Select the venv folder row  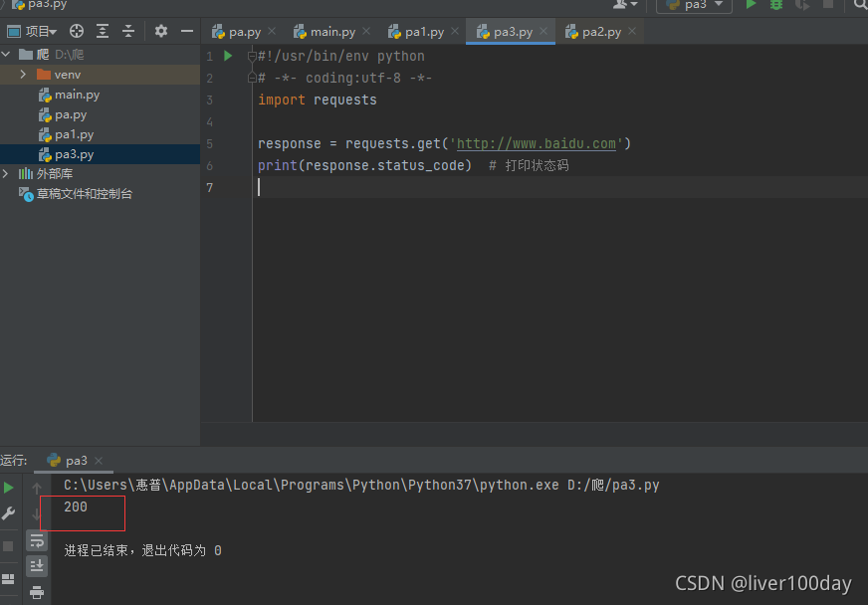click(x=100, y=75)
